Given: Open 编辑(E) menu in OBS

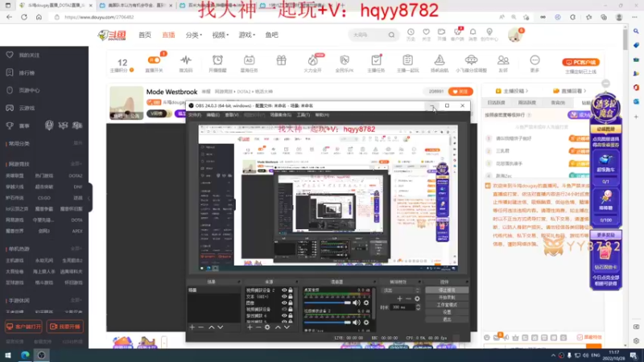Looking at the screenshot, I should tap(213, 115).
